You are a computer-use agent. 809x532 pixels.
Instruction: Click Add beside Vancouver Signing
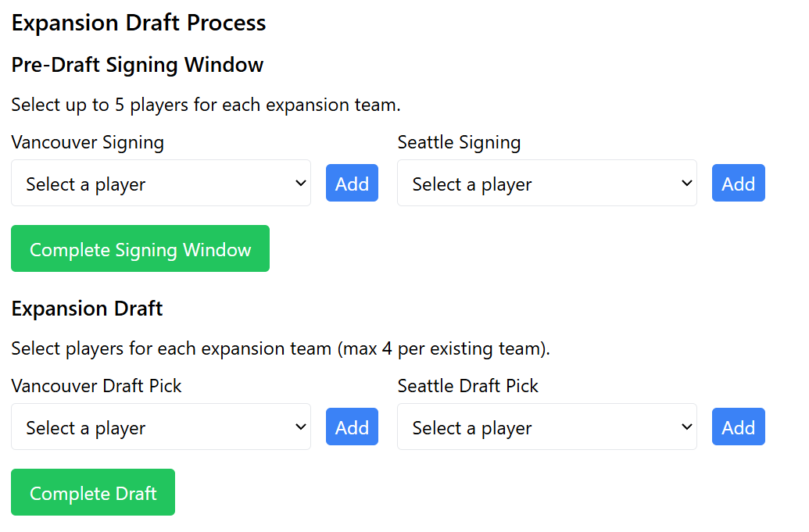click(x=352, y=183)
